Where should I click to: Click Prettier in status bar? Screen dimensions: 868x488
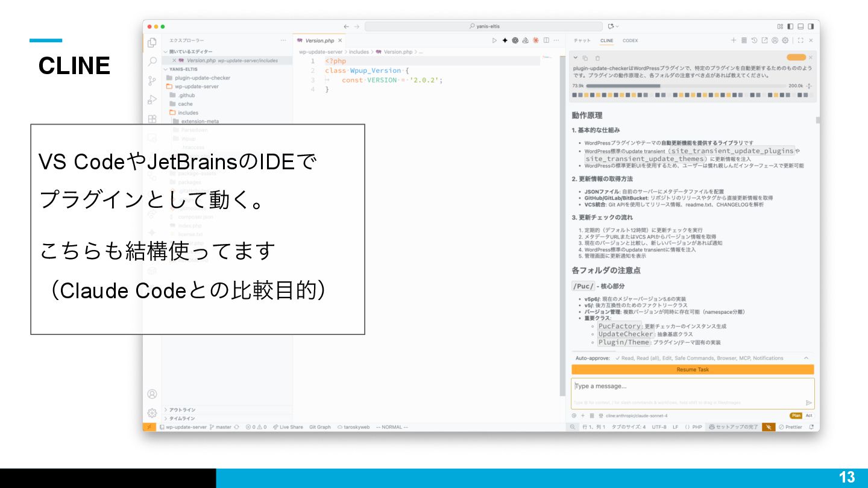790,427
